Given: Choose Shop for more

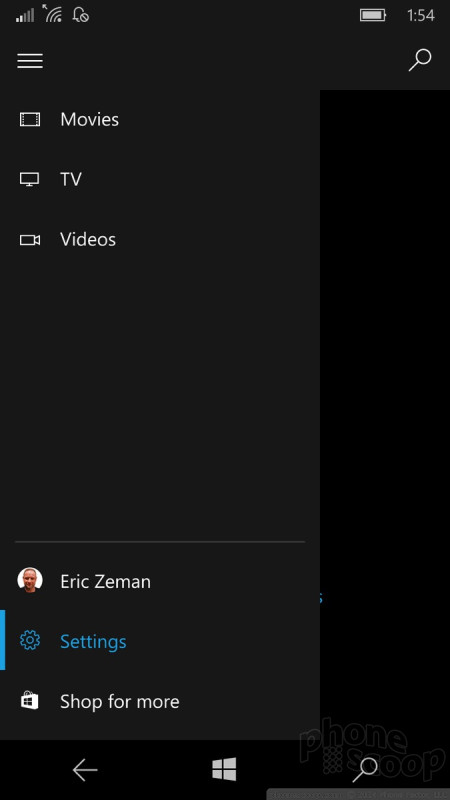Looking at the screenshot, I should pos(160,701).
